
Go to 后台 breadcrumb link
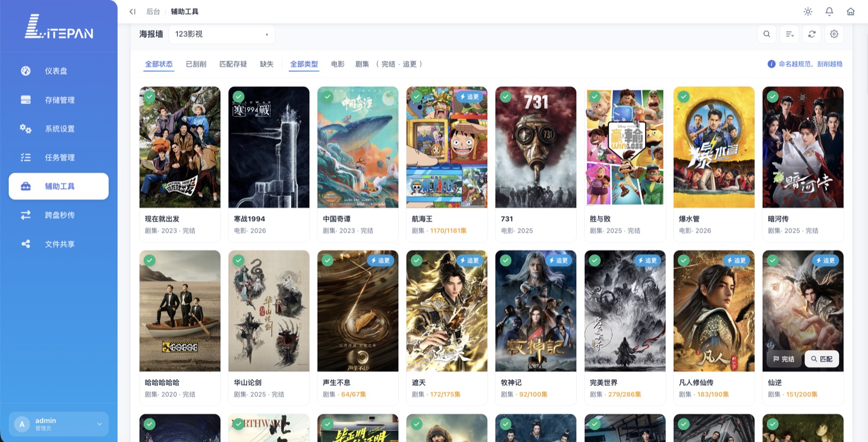pyautogui.click(x=153, y=11)
